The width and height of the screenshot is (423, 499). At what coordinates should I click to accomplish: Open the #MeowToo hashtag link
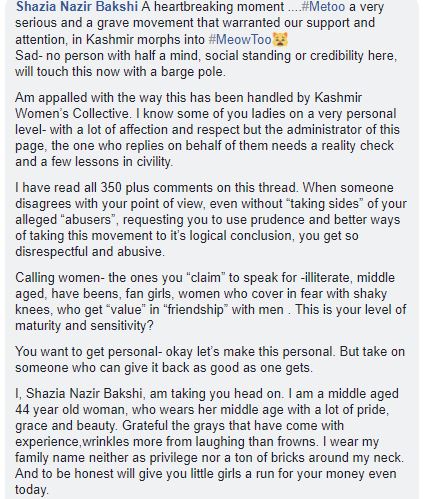(x=240, y=39)
